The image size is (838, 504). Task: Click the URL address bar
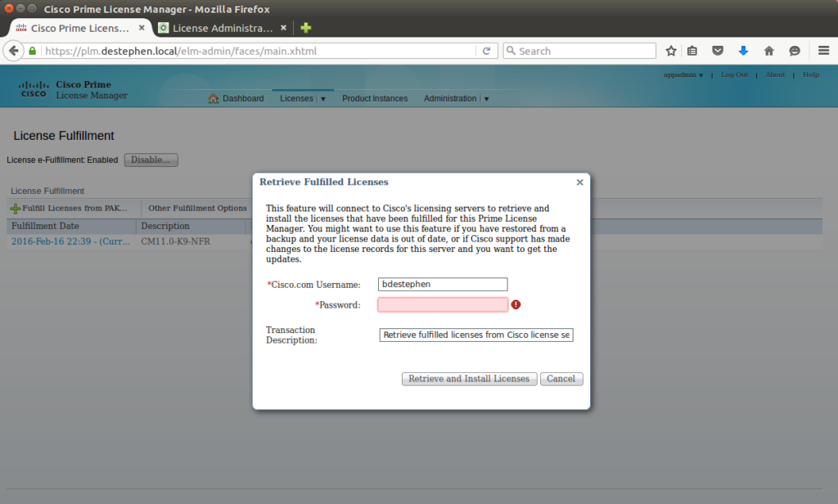259,52
